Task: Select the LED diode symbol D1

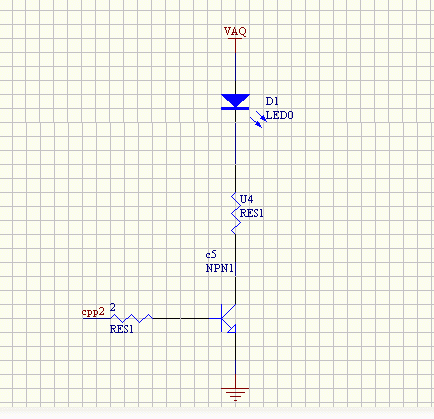Action: (x=235, y=102)
